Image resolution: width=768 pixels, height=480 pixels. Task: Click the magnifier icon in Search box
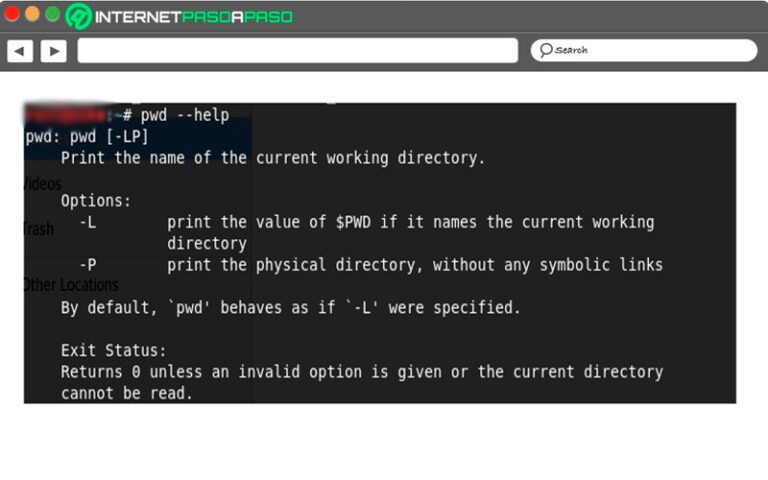click(546, 50)
